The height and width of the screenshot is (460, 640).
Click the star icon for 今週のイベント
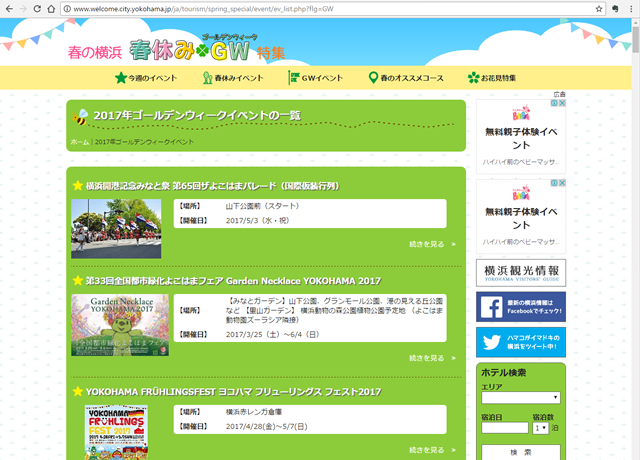(121, 78)
